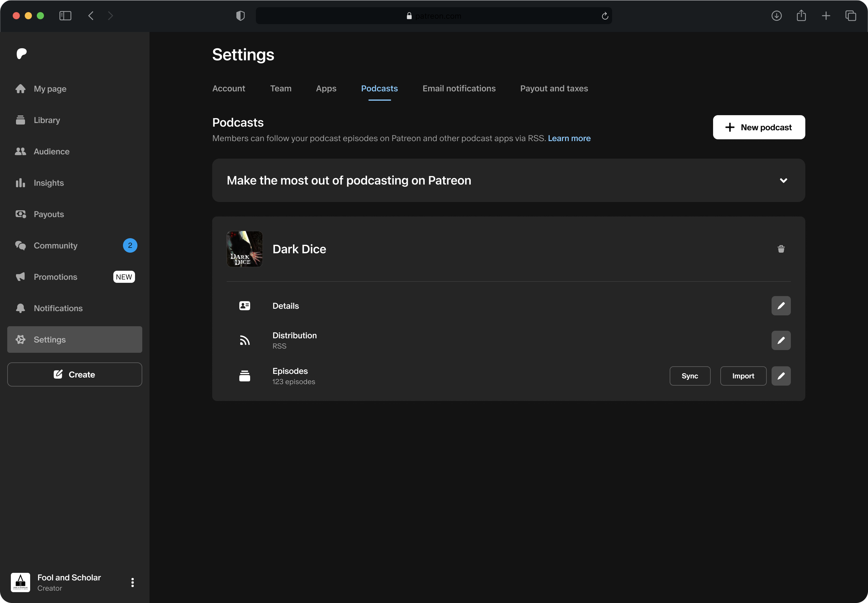Open the Email notifications tab
Viewport: 868px width, 603px height.
(459, 88)
